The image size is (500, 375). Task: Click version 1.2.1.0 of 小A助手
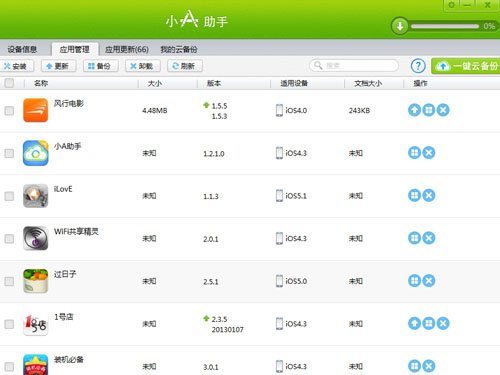(214, 154)
